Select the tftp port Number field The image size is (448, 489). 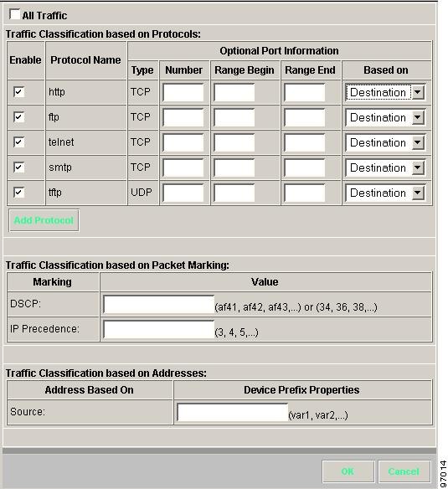tap(183, 193)
